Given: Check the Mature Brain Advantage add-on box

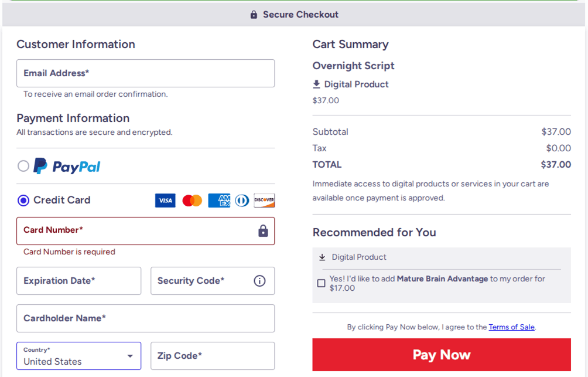Looking at the screenshot, I should click(x=321, y=283).
